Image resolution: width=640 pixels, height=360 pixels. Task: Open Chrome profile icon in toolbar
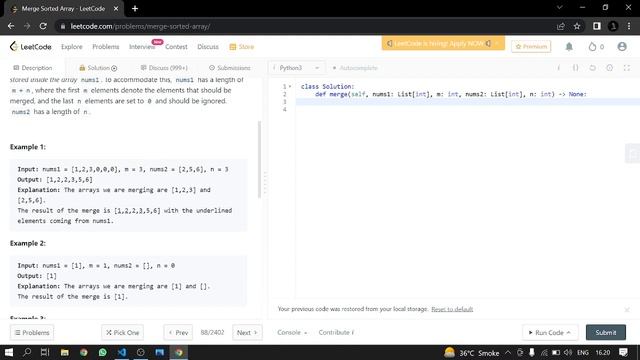[x=613, y=26]
